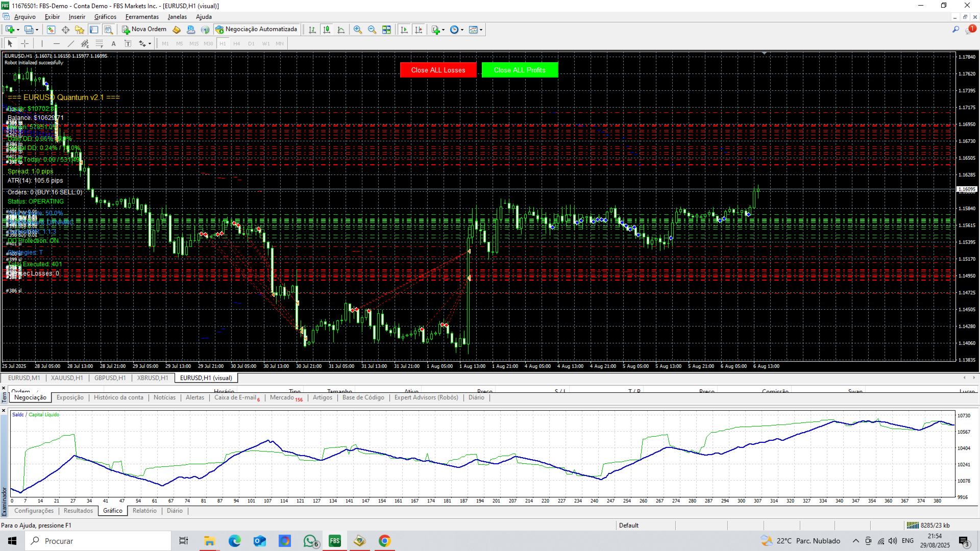Switch to the GBPUSD,H1 chart tab

[110, 378]
